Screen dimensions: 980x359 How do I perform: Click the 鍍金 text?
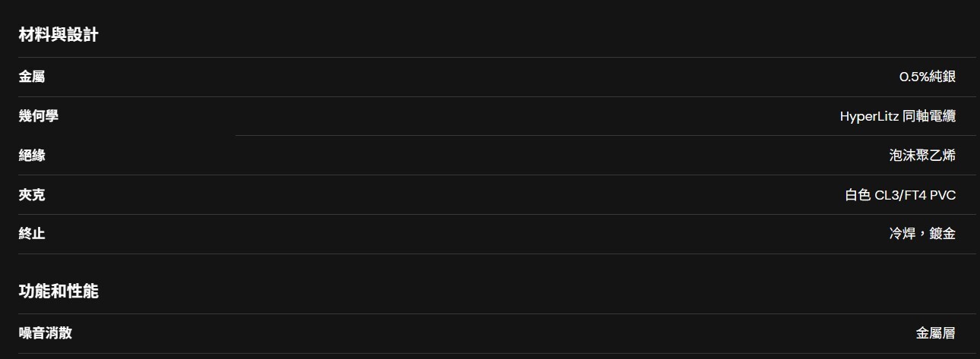943,234
